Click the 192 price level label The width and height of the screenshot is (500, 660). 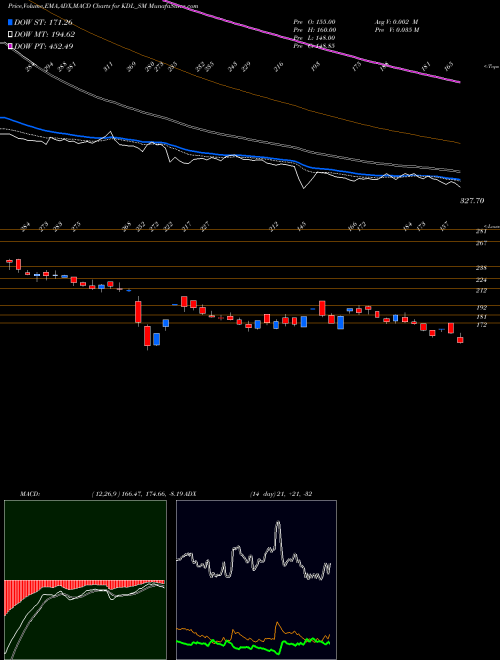(481, 308)
